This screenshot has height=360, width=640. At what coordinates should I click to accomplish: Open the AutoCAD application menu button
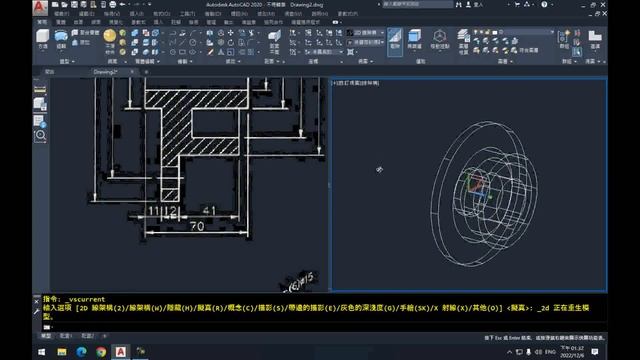(40, 7)
